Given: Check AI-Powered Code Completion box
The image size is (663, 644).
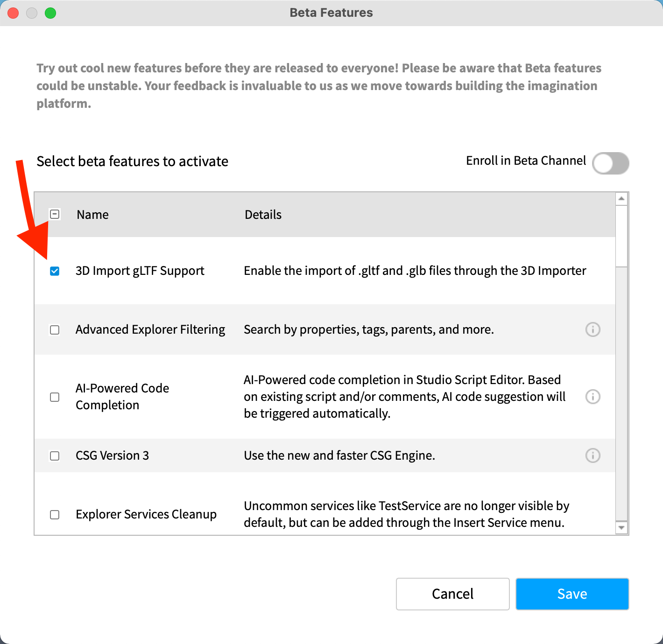Looking at the screenshot, I should point(55,397).
